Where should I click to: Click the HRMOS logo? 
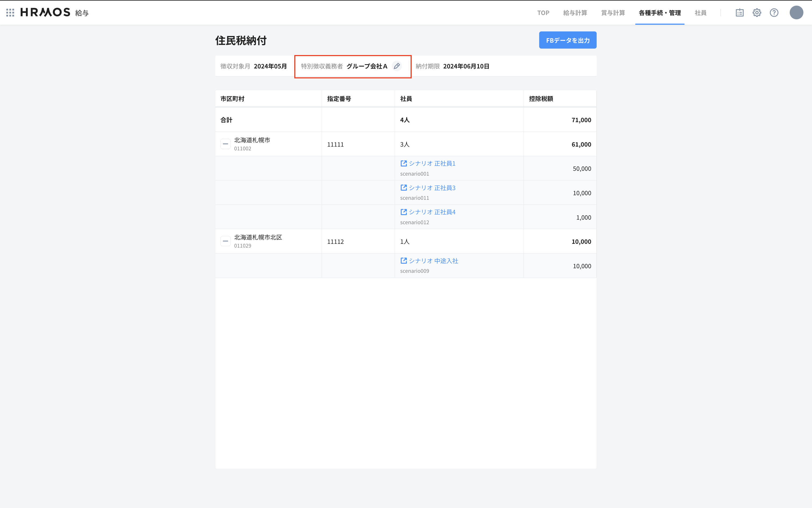tap(45, 12)
